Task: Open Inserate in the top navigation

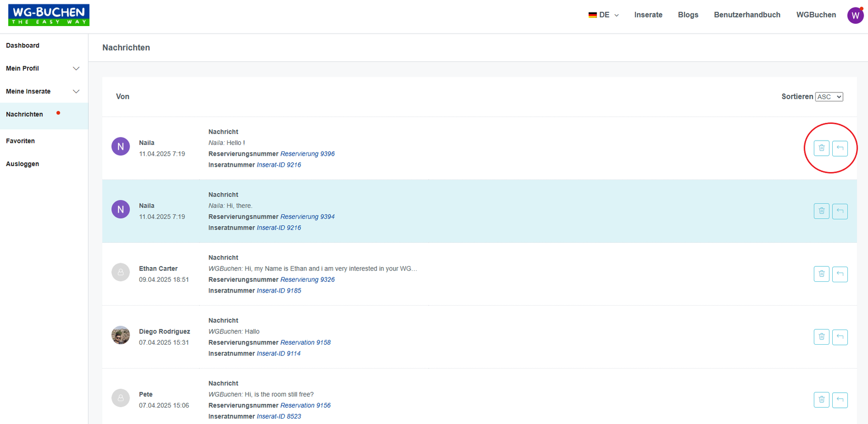Action: pos(648,15)
